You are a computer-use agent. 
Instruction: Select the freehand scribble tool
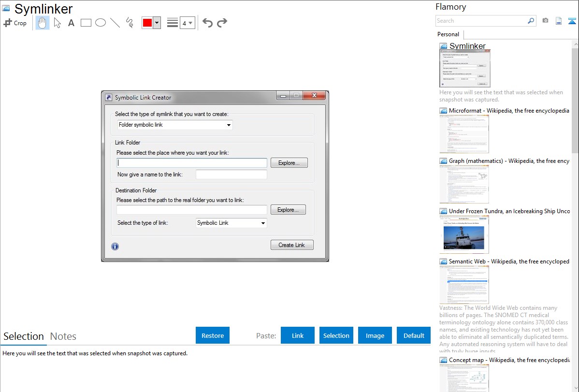tap(130, 23)
